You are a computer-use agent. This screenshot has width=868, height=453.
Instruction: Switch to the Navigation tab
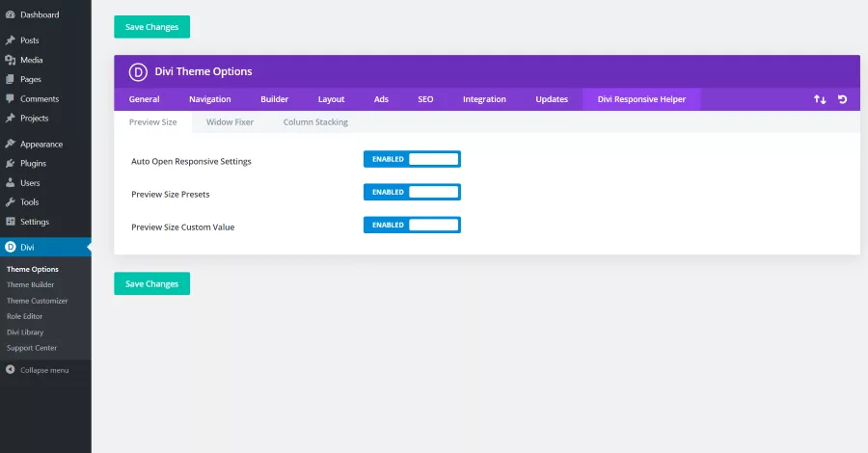[210, 99]
